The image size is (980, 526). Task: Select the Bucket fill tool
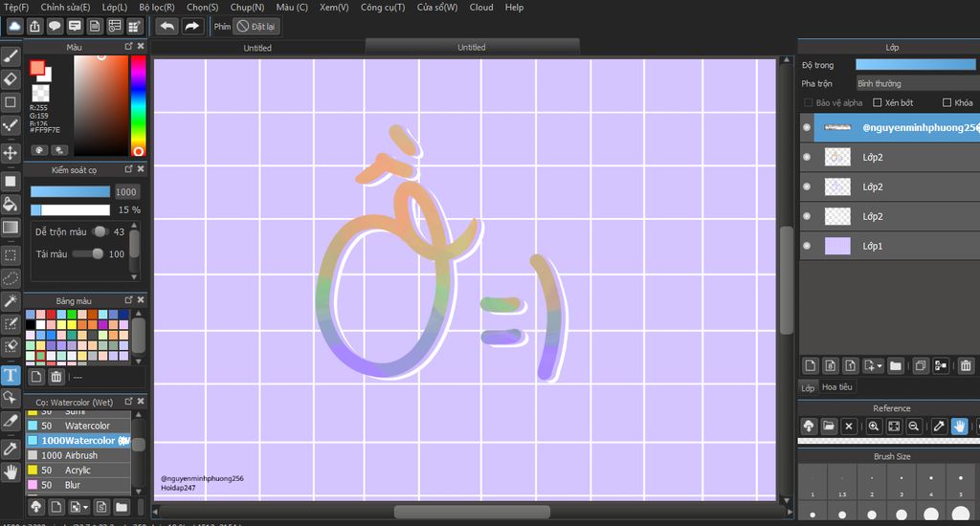click(x=11, y=205)
